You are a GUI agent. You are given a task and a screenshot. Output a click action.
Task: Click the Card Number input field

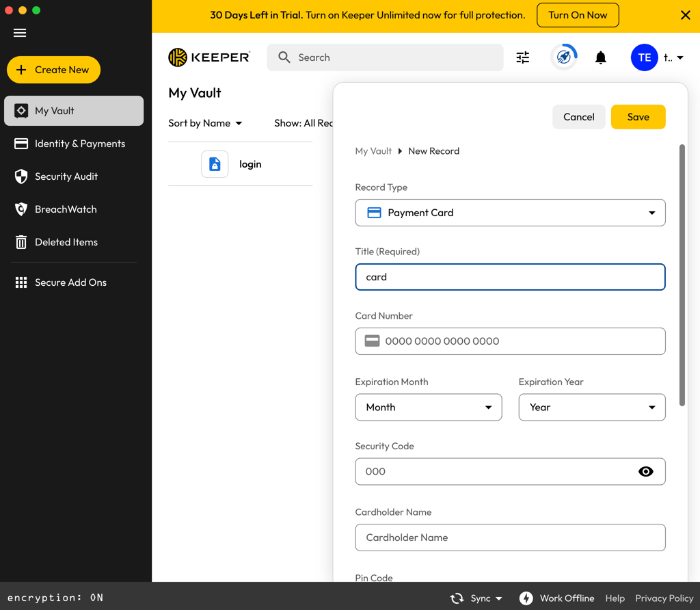pos(510,341)
